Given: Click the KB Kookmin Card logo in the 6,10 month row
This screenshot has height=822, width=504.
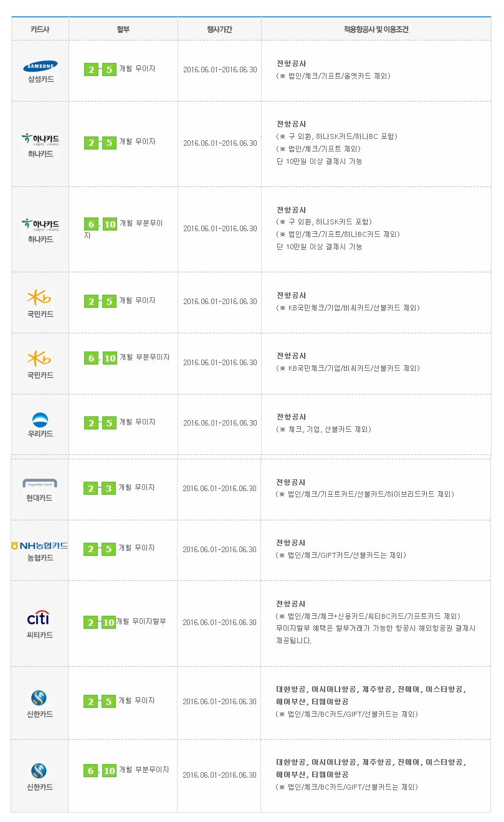Looking at the screenshot, I should 40,358.
